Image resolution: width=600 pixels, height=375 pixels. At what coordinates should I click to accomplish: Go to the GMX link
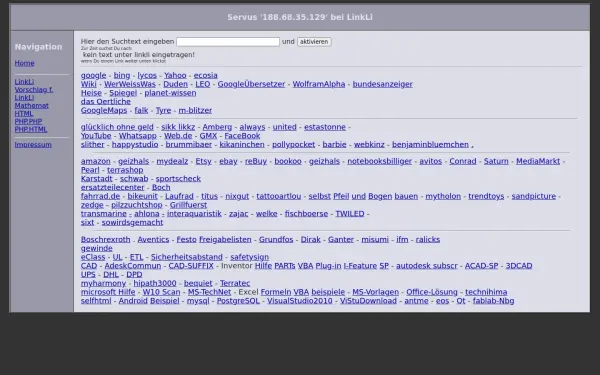tap(208, 136)
